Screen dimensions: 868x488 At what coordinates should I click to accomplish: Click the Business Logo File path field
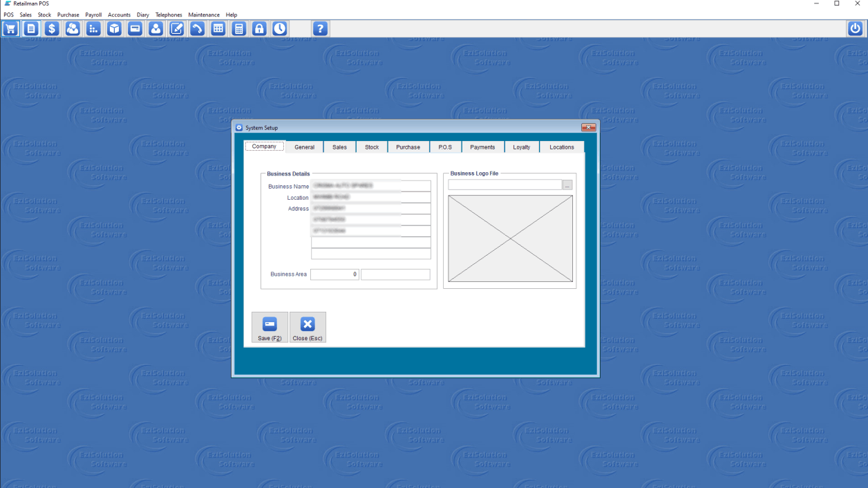(x=505, y=185)
